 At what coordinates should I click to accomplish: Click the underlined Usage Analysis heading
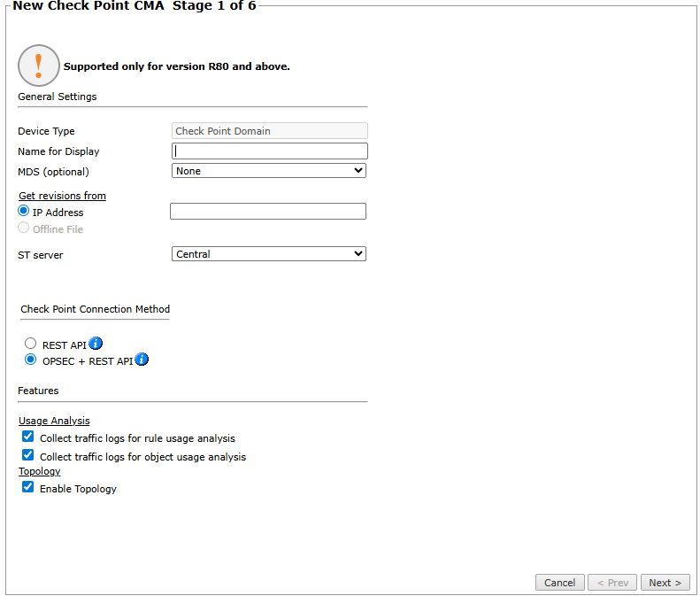pyautogui.click(x=54, y=421)
